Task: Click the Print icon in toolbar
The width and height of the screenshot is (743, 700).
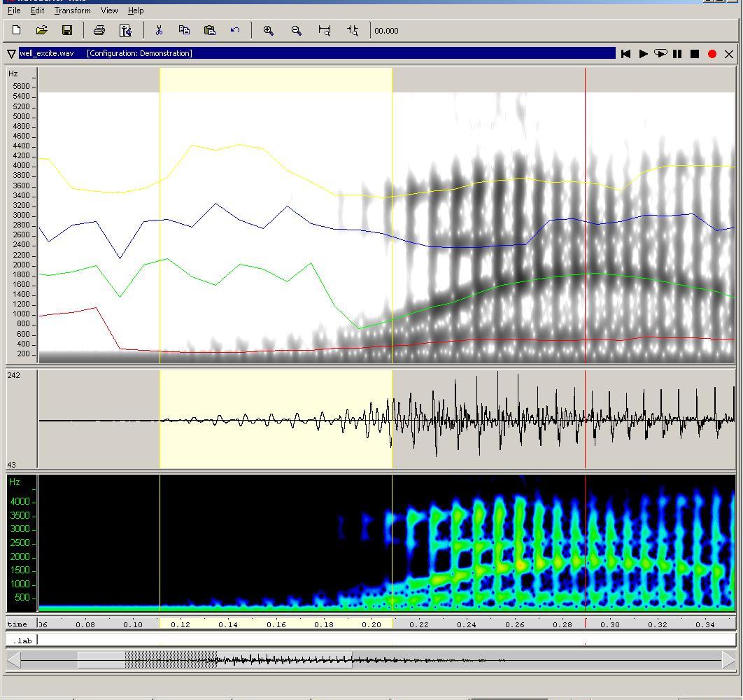Action: pyautogui.click(x=99, y=30)
